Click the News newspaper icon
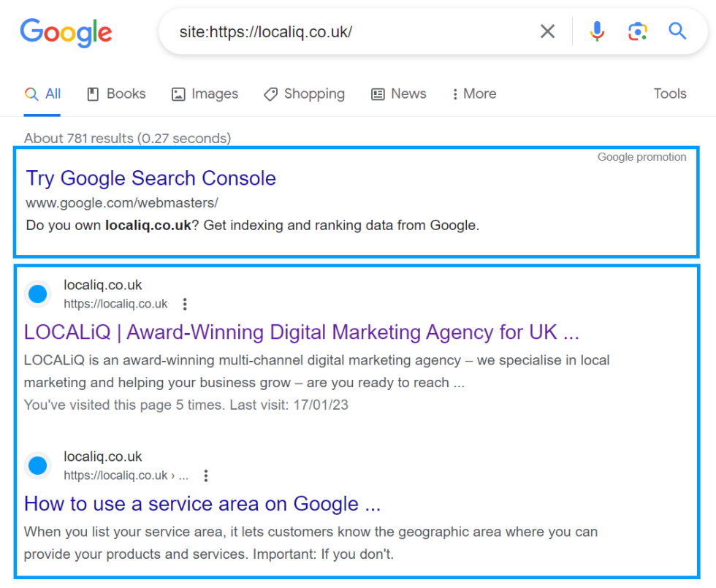The image size is (716, 588). pos(378,93)
